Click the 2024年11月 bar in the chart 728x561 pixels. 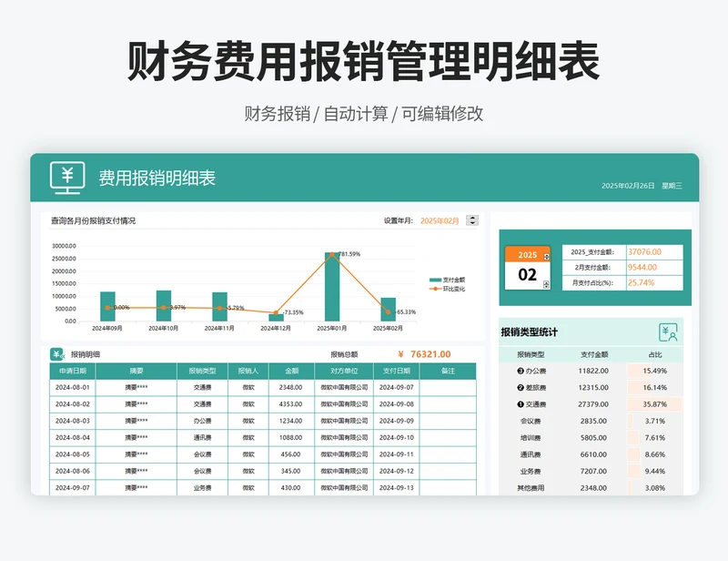pyautogui.click(x=219, y=307)
